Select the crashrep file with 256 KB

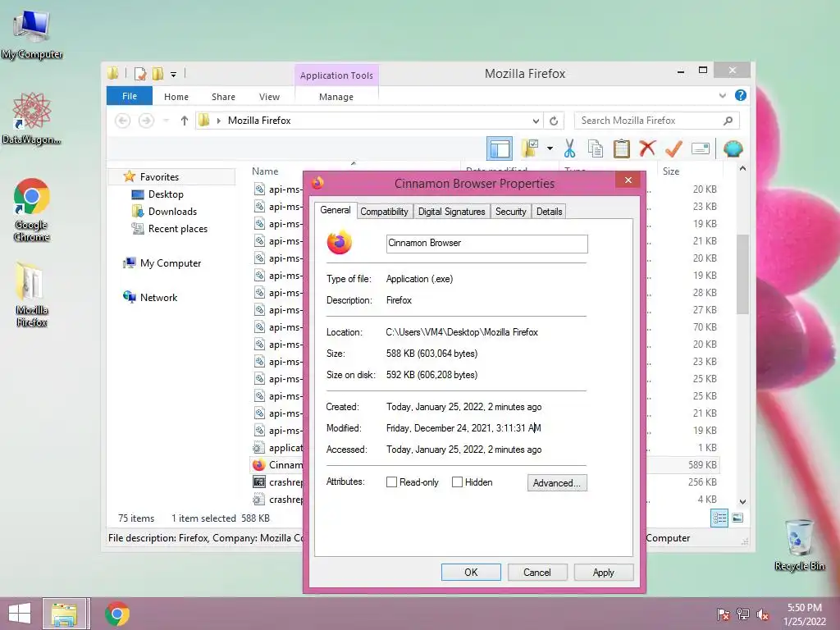point(277,482)
